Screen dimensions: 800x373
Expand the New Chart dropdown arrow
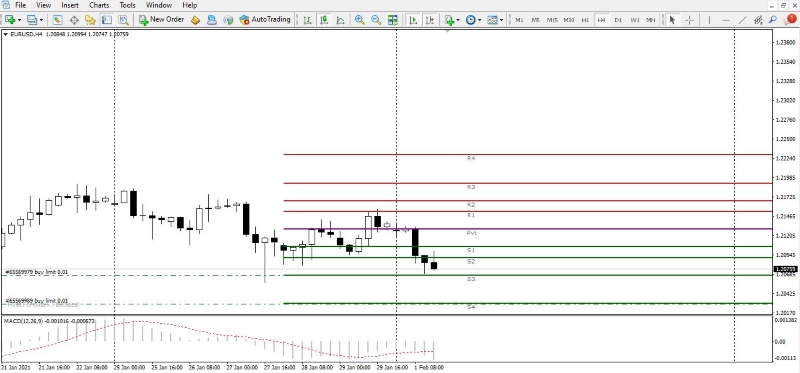(x=19, y=20)
